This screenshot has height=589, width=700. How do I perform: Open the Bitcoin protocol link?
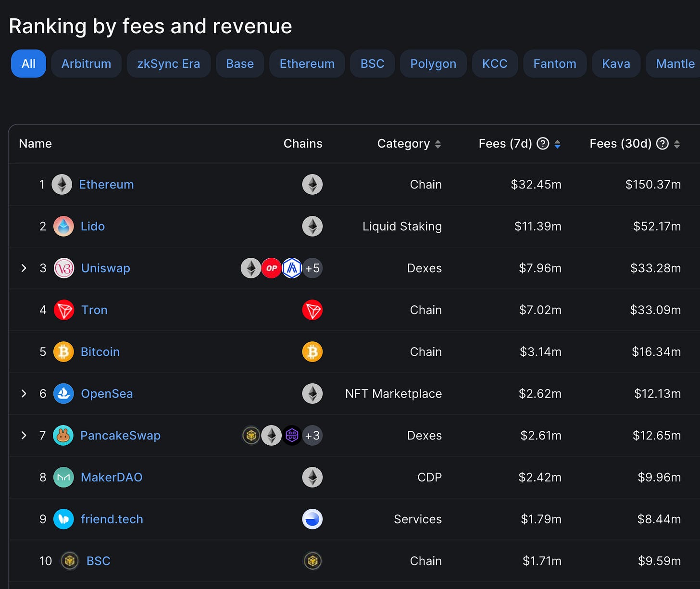[100, 352]
